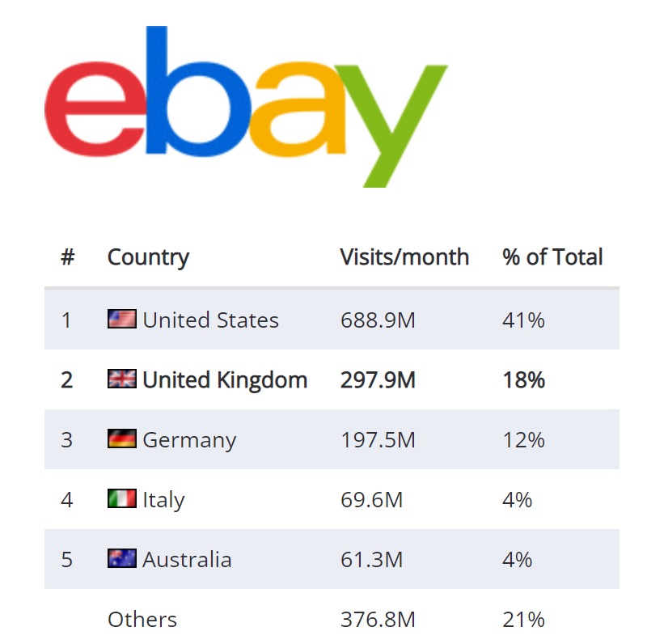Click the 41% total share cell
647x644 pixels.
(x=523, y=320)
